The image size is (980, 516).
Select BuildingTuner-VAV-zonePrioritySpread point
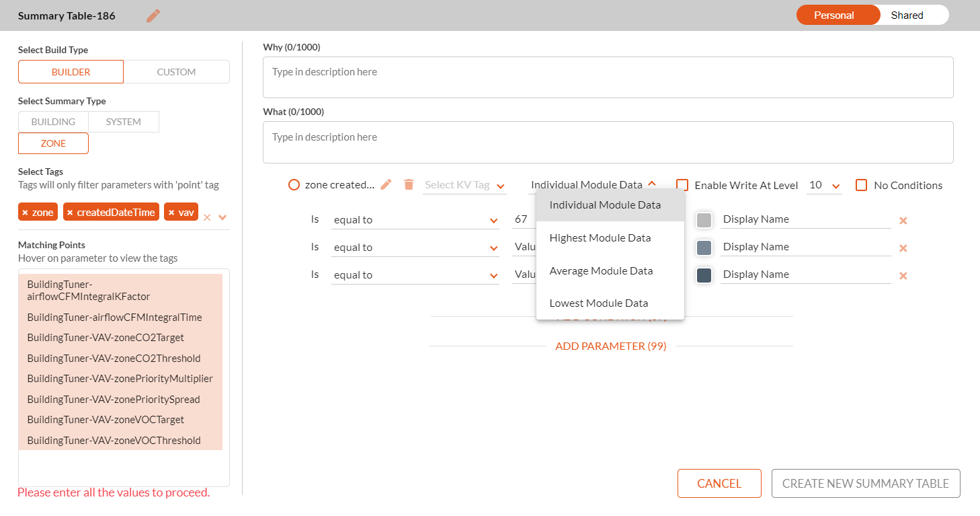(120, 400)
